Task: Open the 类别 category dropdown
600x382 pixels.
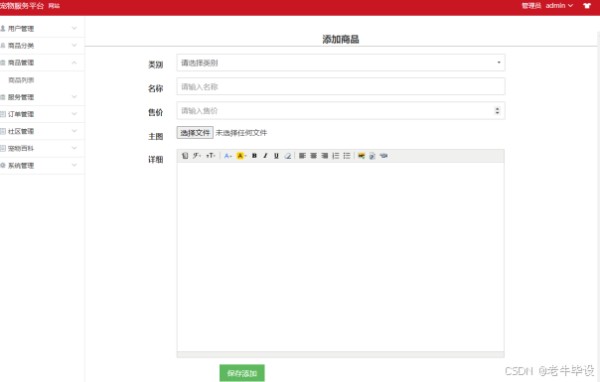Action: point(341,63)
